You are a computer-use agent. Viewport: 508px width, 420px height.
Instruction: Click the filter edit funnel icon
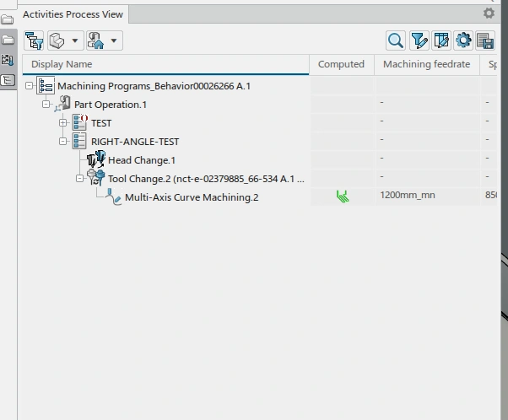[419, 40]
